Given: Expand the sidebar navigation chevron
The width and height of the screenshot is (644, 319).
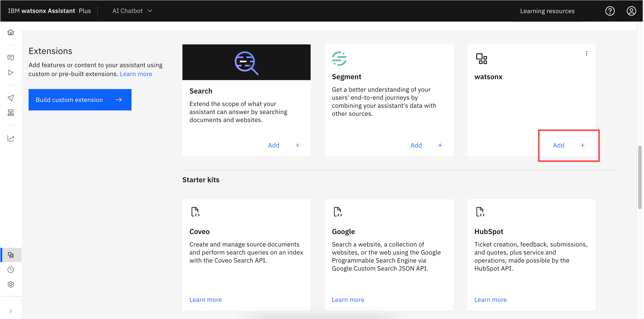Looking at the screenshot, I should pos(11,311).
